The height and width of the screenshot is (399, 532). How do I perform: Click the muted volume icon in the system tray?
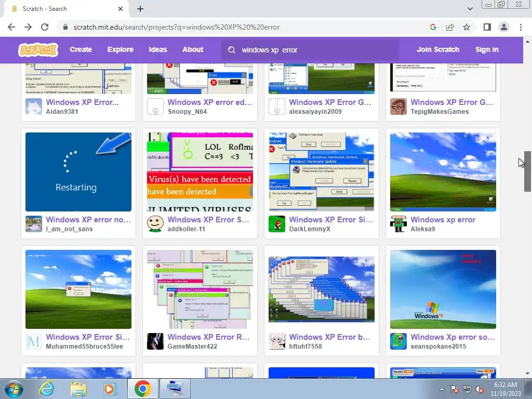coord(480,390)
